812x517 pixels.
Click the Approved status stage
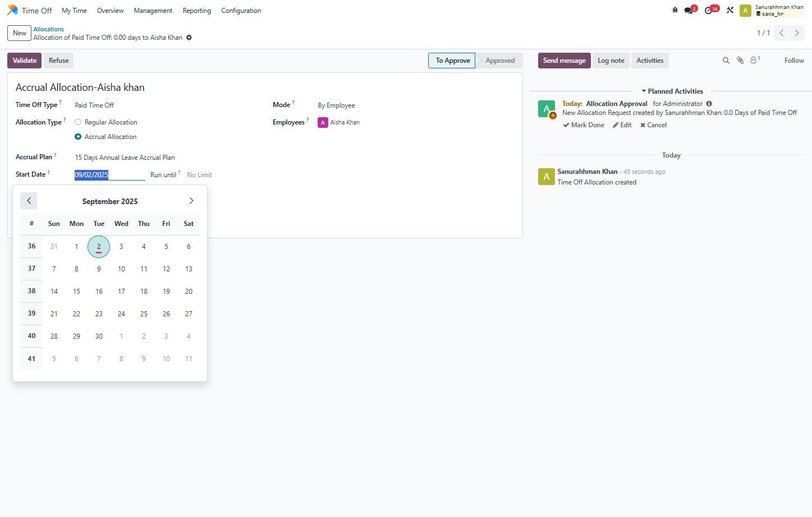coord(500,61)
